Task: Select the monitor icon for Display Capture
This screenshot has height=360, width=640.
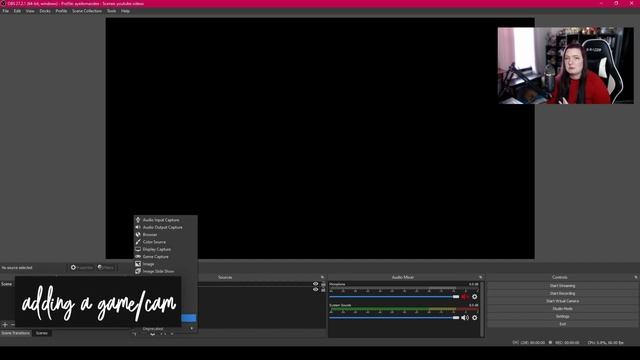Action: tap(138, 249)
